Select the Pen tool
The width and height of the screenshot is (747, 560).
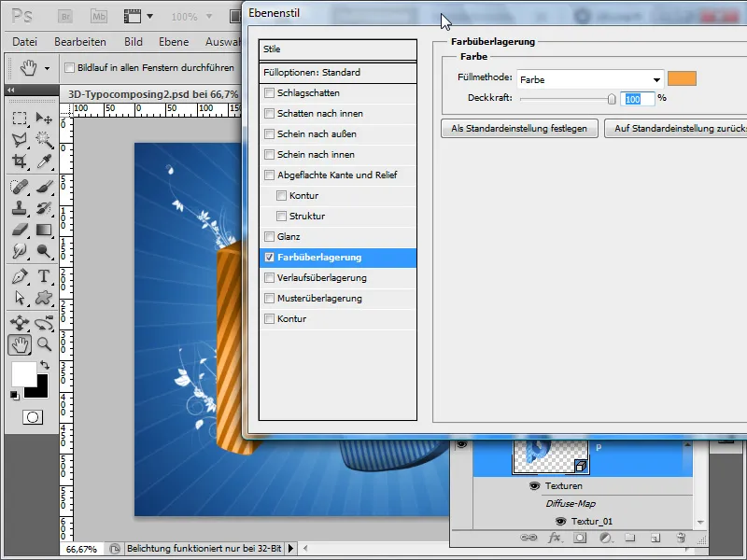(x=20, y=276)
